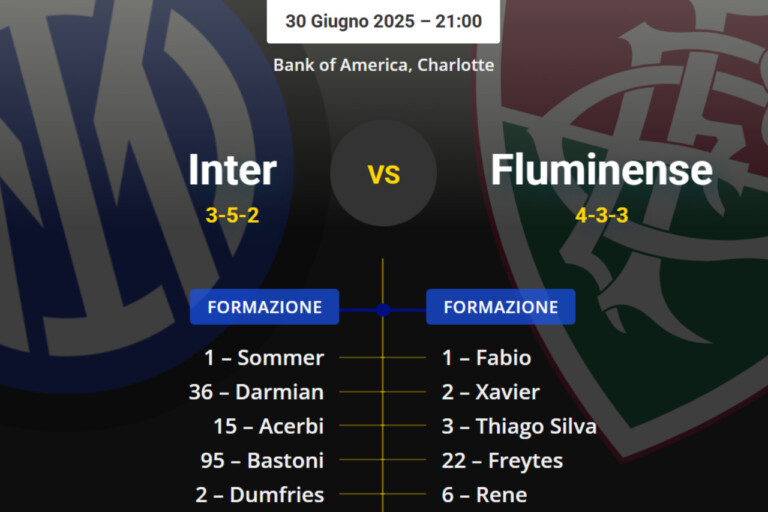Click the VS circle badge

(x=383, y=173)
